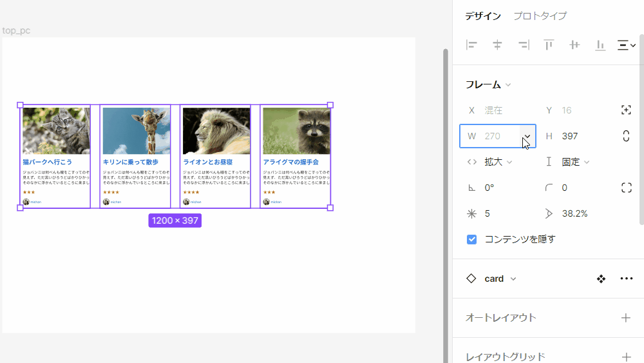Image resolution: width=644 pixels, height=363 pixels.
Task: Click the レイアウトグリッド section title
Action: coord(505,357)
